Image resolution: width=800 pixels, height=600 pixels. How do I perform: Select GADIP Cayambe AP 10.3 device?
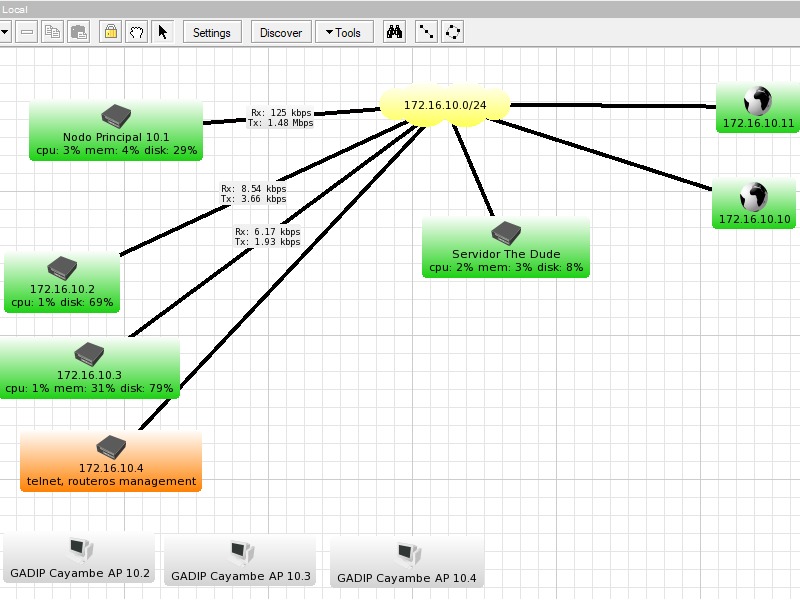pos(240,561)
